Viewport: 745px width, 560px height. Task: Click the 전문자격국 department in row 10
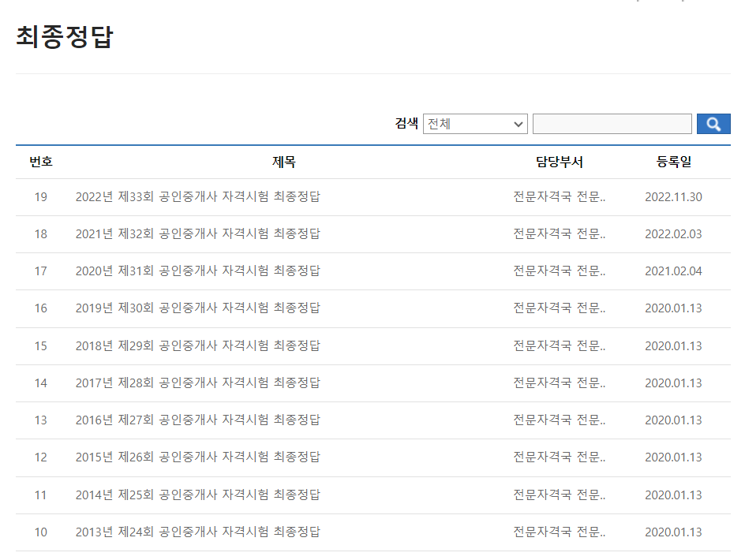[560, 532]
